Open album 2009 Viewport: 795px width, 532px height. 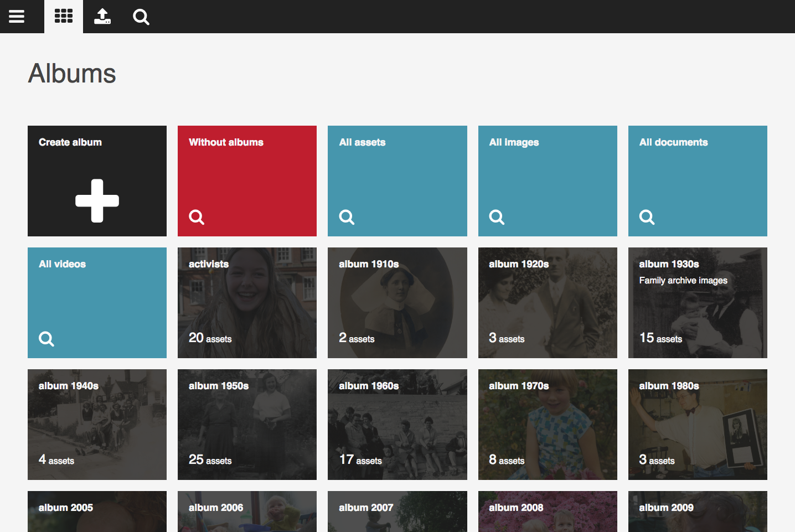point(698,512)
